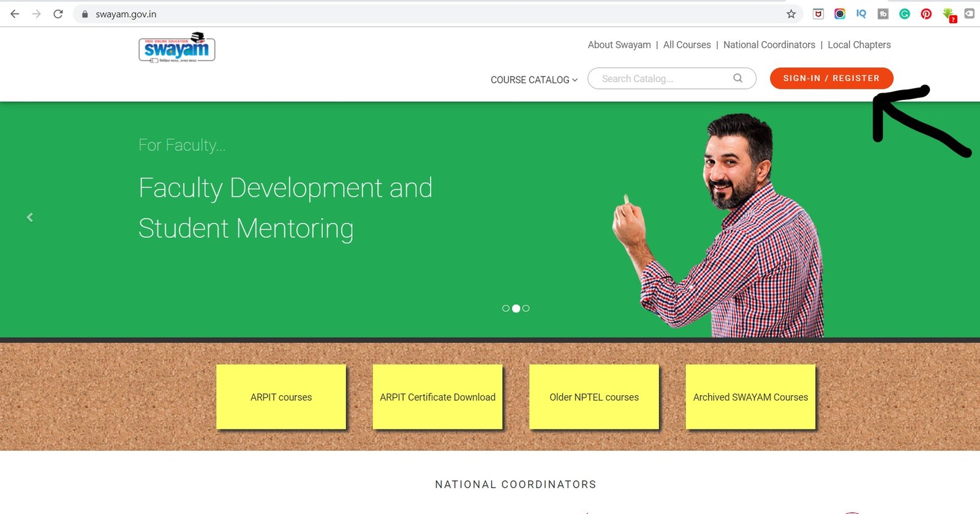Click the Sign-In / Register button

831,78
